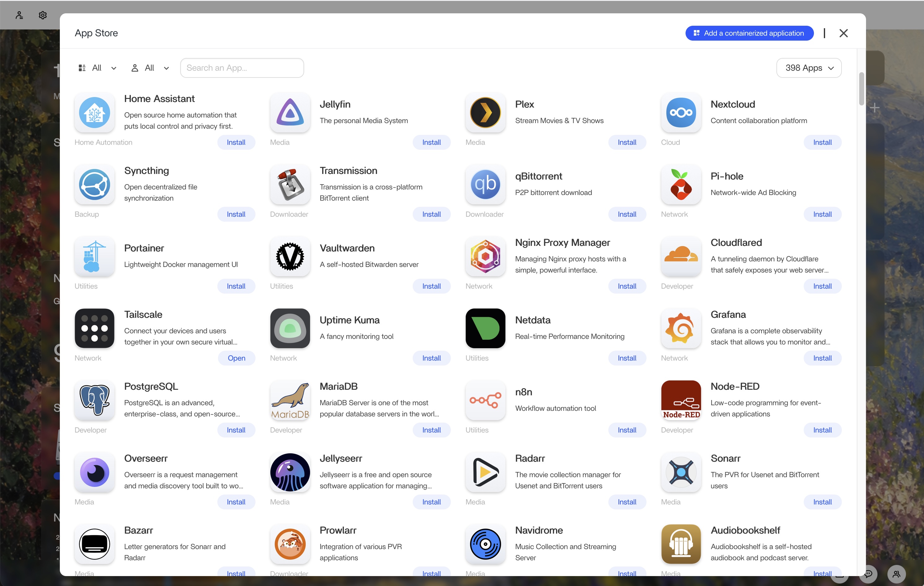924x586 pixels.
Task: Click the Search an App field
Action: click(242, 68)
